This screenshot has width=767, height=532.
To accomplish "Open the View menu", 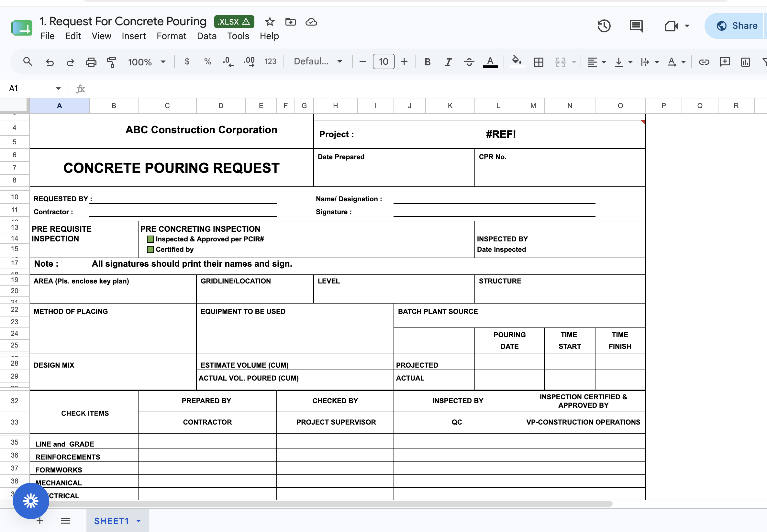I will [x=101, y=36].
